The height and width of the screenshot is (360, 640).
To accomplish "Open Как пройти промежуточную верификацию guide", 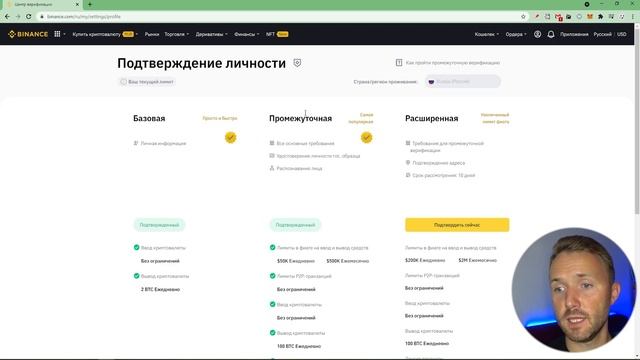I will tap(453, 63).
